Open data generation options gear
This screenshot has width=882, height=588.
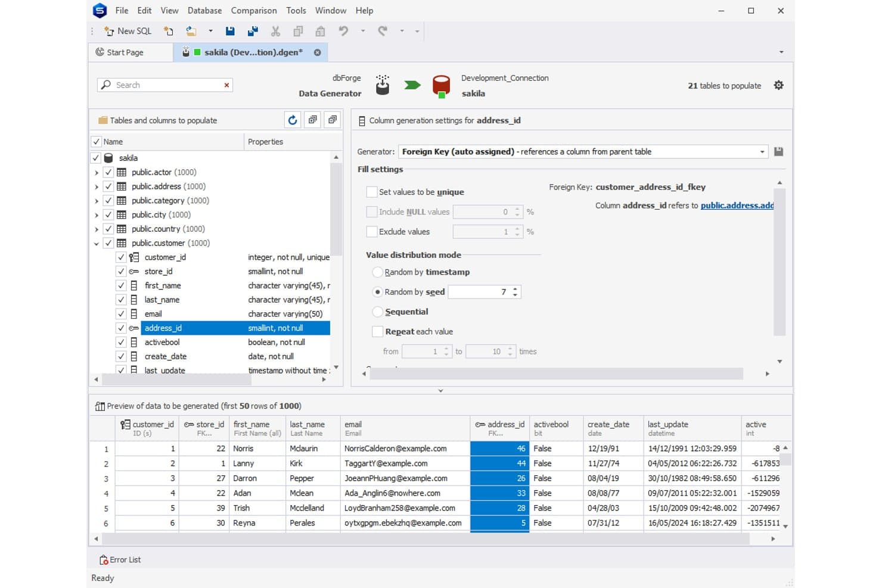tap(778, 85)
